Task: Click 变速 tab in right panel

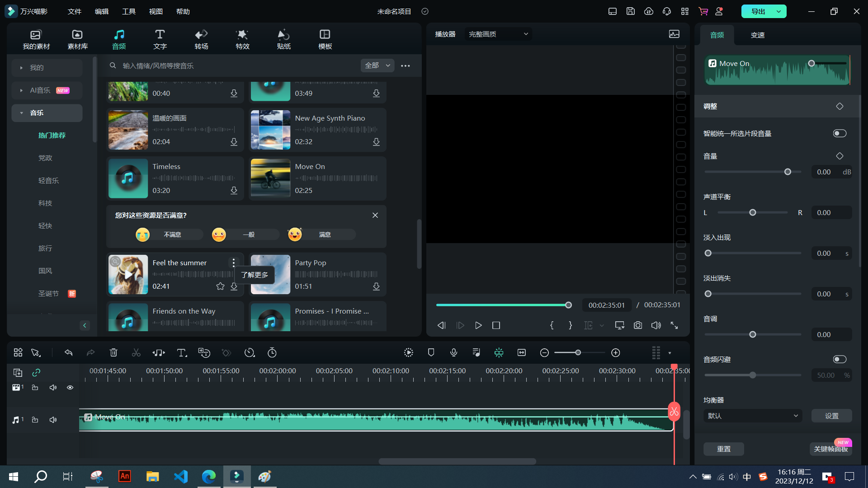Action: tap(756, 34)
